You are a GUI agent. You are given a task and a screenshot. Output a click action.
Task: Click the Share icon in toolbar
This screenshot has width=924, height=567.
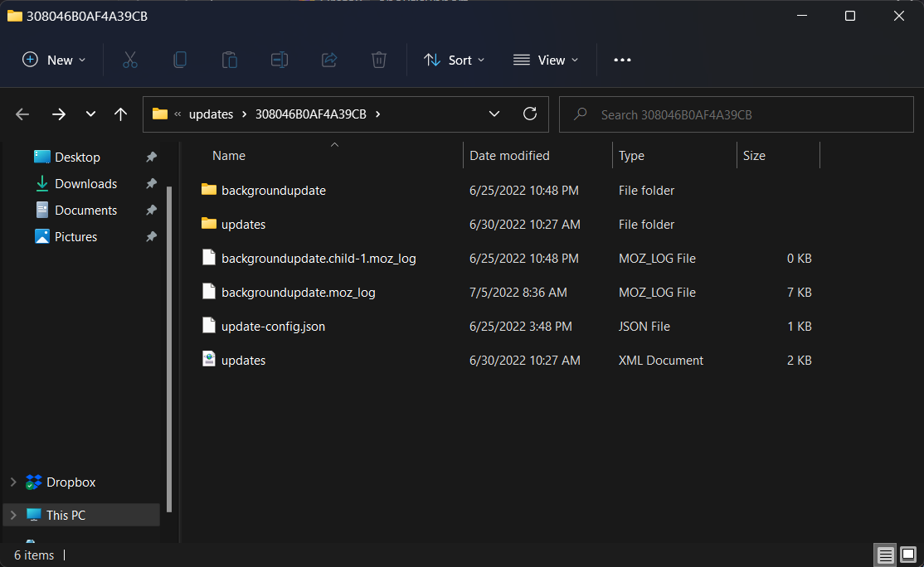[329, 60]
